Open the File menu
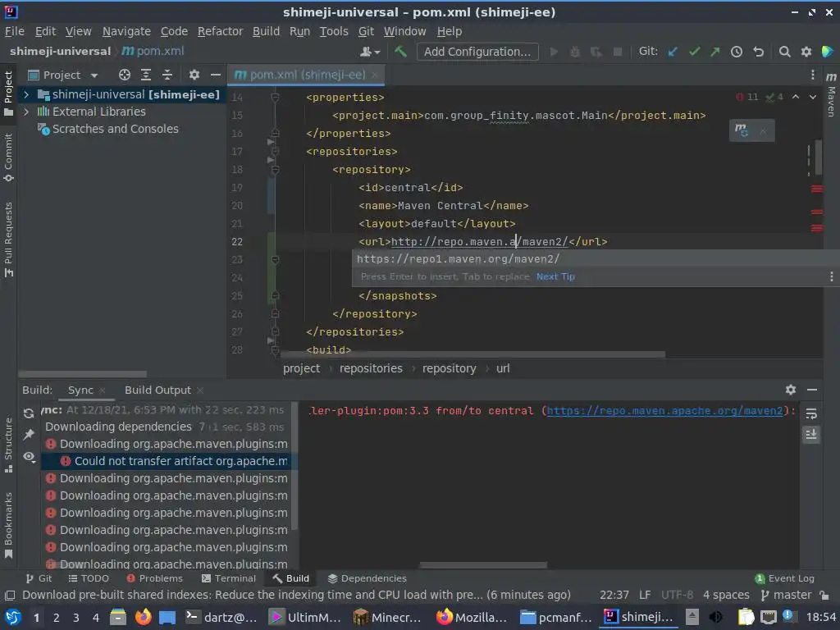 tap(15, 31)
